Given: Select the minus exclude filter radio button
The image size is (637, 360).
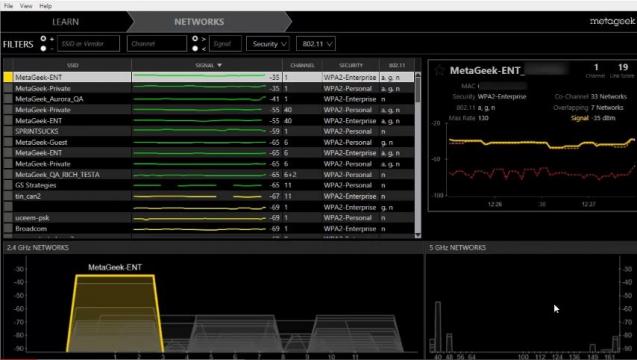Looking at the screenshot, I should point(43,48).
